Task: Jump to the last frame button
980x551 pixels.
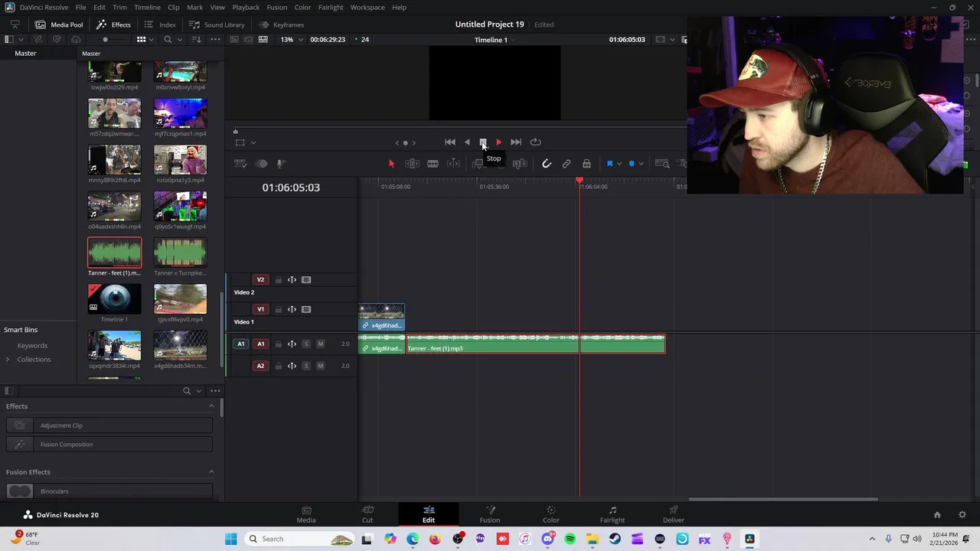Action: click(x=516, y=142)
